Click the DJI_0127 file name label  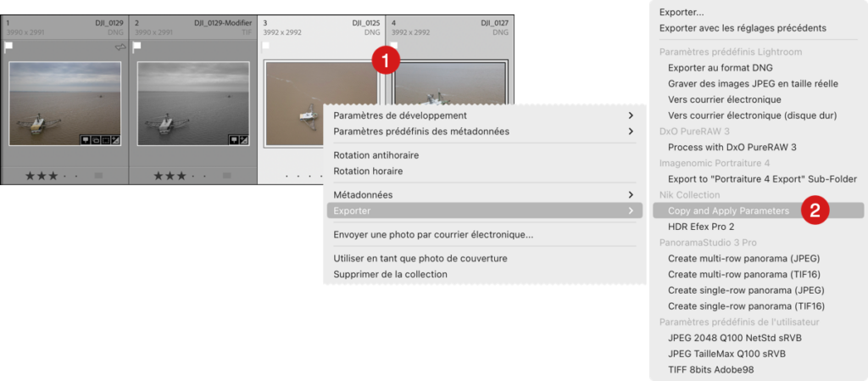pos(494,23)
